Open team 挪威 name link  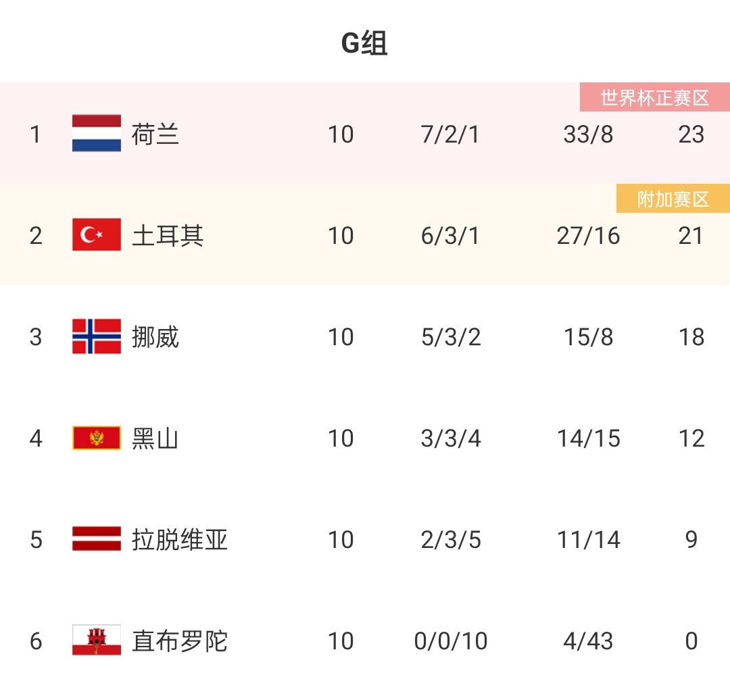[x=155, y=337]
